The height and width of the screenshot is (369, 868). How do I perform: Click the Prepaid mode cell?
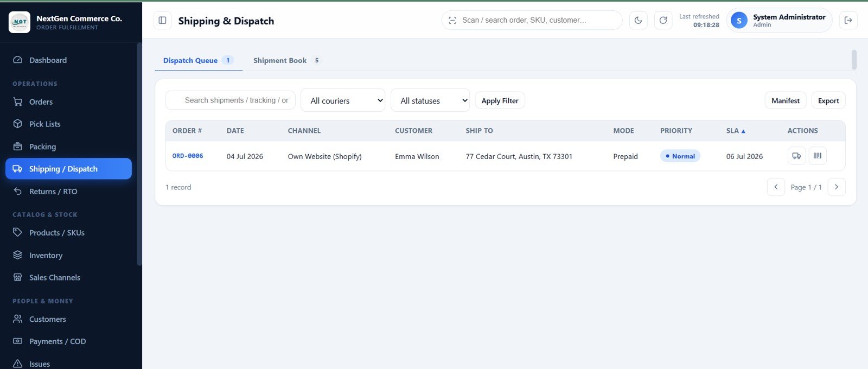tap(626, 156)
